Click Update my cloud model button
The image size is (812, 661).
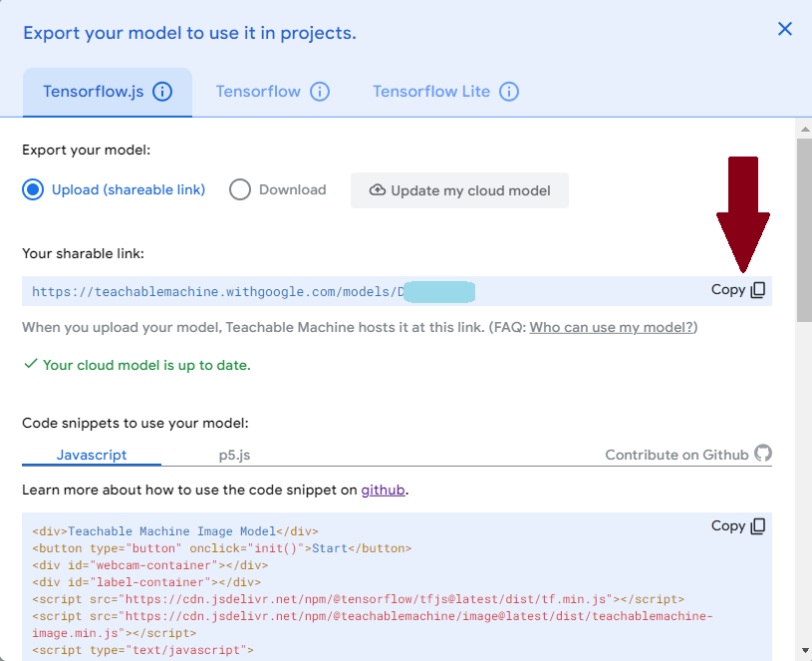(x=459, y=190)
